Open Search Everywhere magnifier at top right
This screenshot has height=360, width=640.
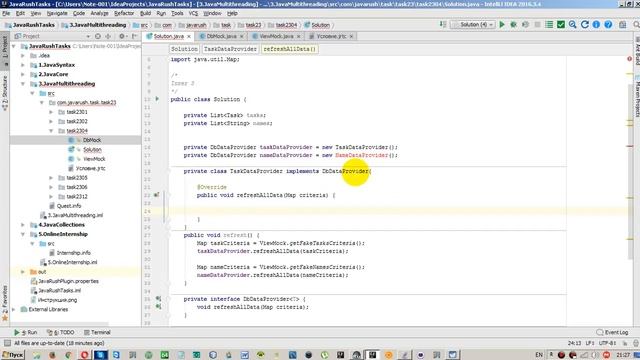(636, 25)
